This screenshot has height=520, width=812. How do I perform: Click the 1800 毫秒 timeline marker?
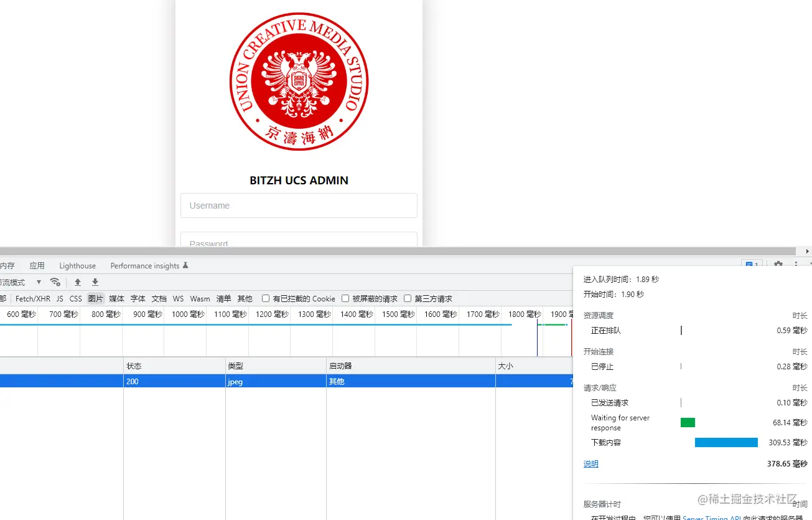tap(525, 314)
